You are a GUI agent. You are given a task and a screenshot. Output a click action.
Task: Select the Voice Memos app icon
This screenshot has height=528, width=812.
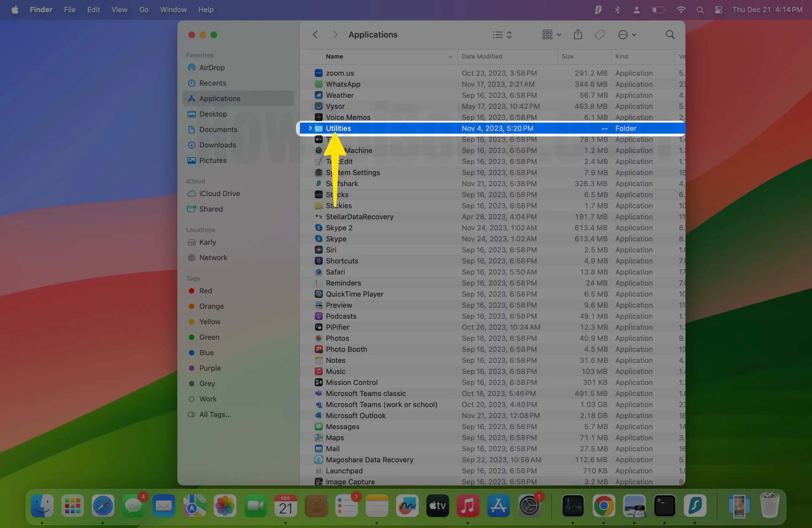point(318,117)
